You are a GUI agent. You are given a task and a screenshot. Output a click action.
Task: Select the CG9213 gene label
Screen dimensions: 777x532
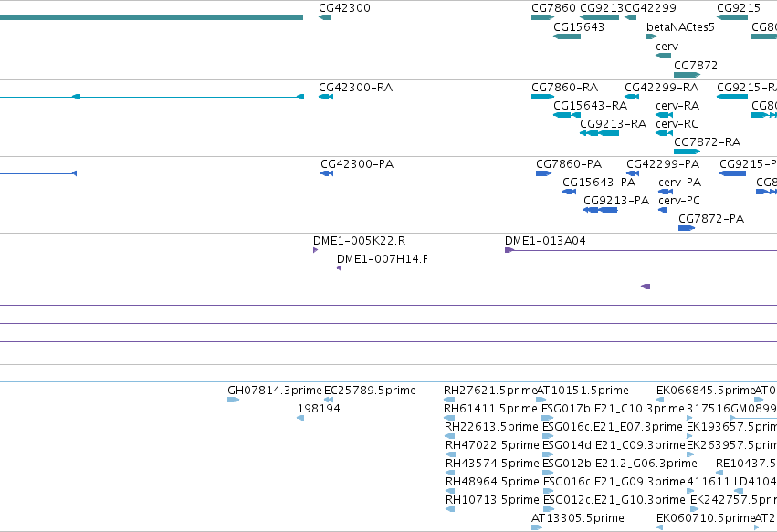(x=602, y=8)
